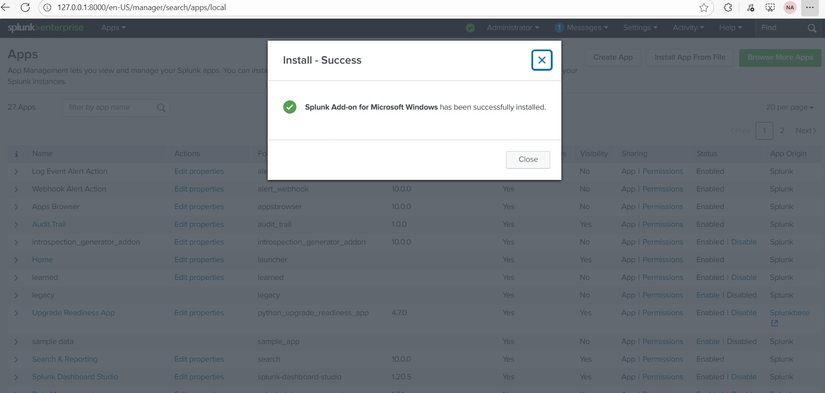The image size is (825, 393).
Task: Click the browser back arrow
Action: pos(6,7)
